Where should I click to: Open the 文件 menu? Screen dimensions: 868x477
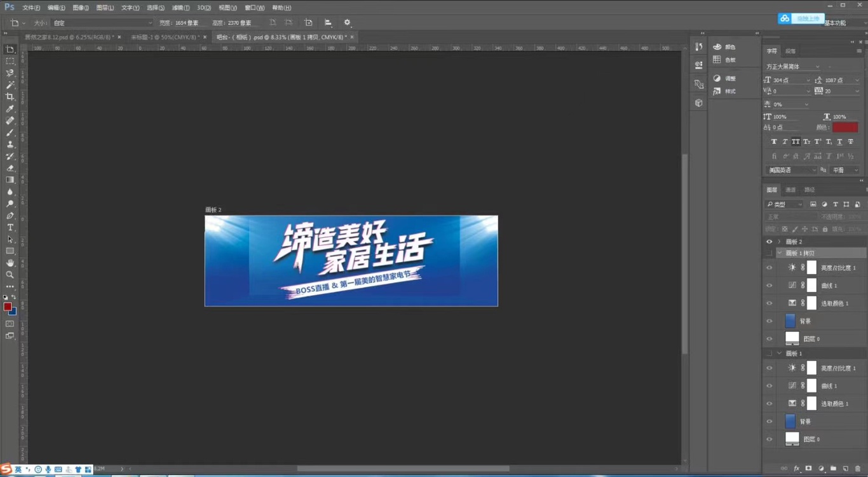31,8
